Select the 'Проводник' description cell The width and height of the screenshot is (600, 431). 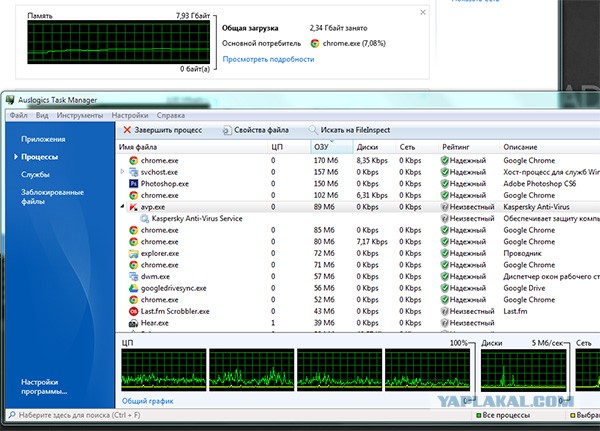tap(522, 253)
